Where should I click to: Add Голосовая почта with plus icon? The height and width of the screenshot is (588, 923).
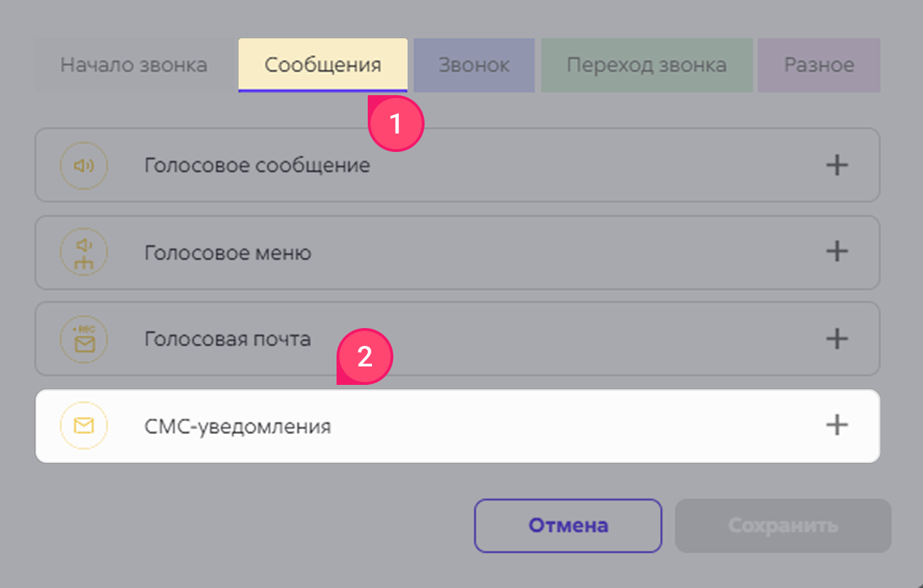(837, 339)
